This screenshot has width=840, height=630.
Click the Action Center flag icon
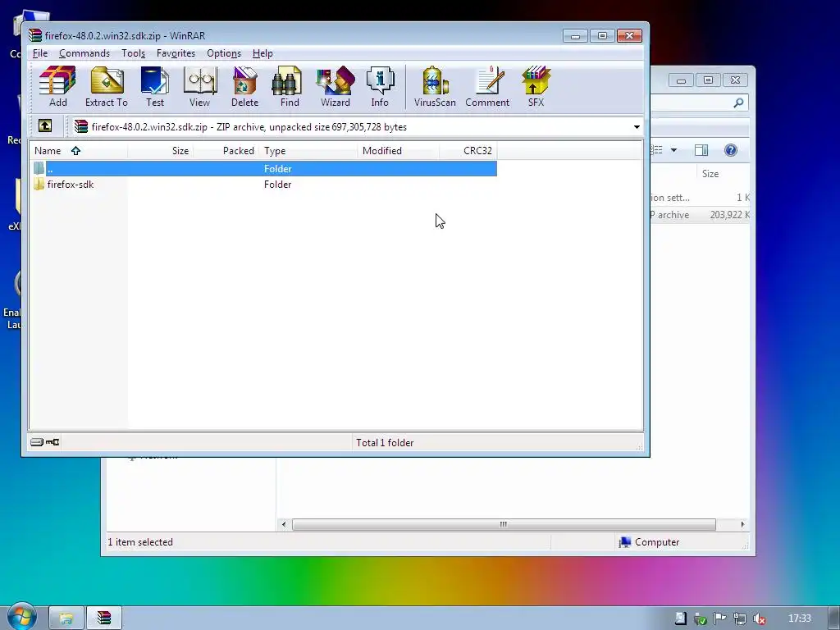point(719,619)
